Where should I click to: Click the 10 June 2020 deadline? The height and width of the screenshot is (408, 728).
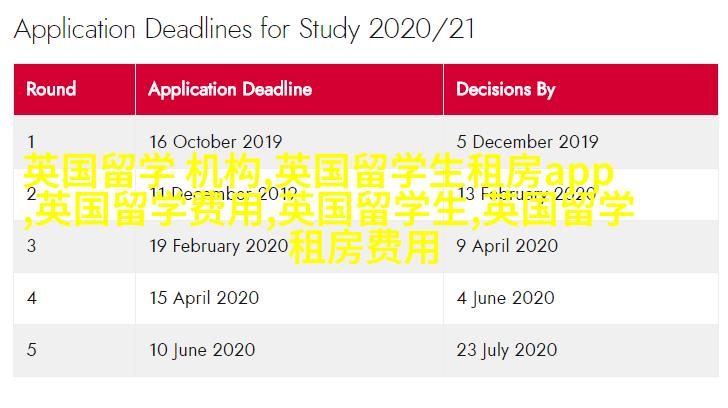tap(202, 349)
